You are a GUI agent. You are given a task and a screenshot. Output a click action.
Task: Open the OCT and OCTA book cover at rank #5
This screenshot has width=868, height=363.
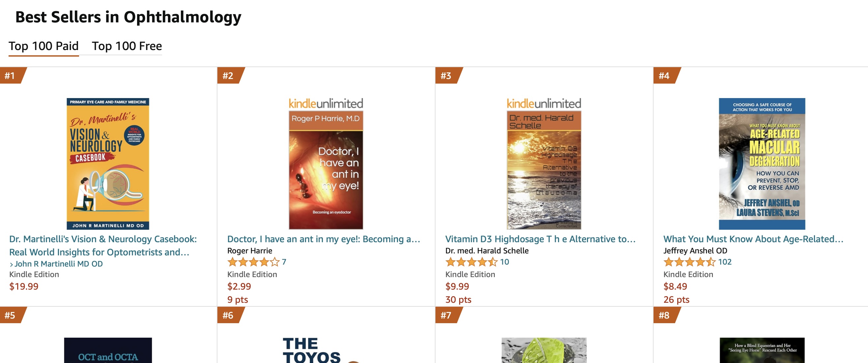108,350
